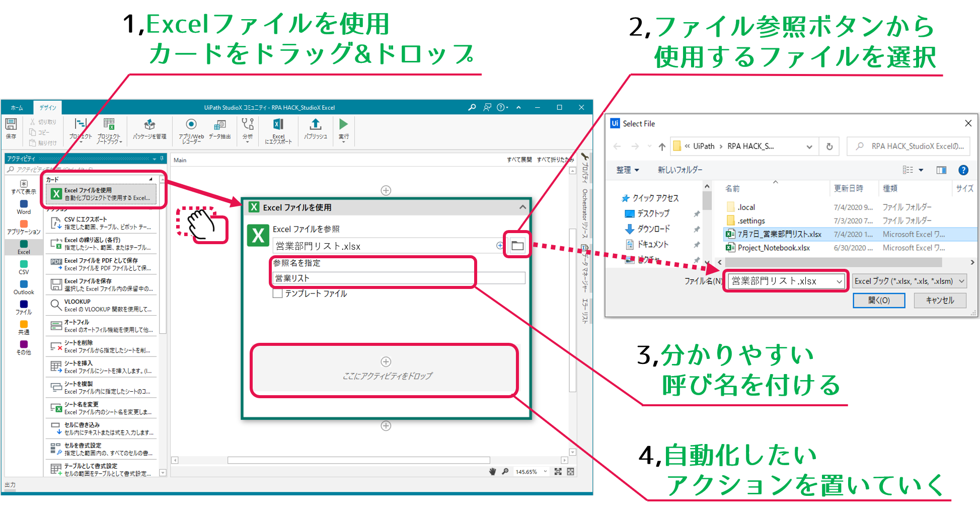Select the VLOOKUP activity

click(x=101, y=306)
